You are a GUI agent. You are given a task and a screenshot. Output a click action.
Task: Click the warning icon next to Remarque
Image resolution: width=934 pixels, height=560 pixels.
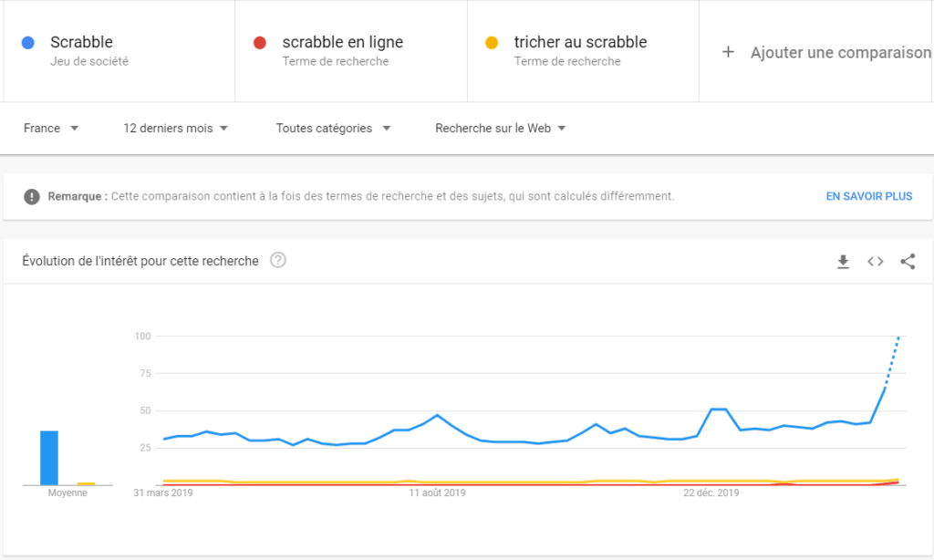point(34,195)
